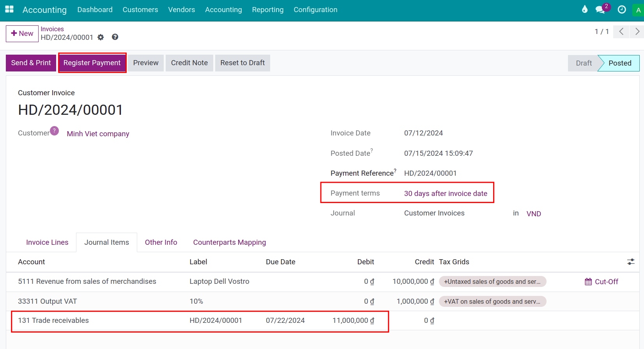Create a new invoice with New button
Image resolution: width=644 pixels, height=349 pixels.
(x=22, y=34)
